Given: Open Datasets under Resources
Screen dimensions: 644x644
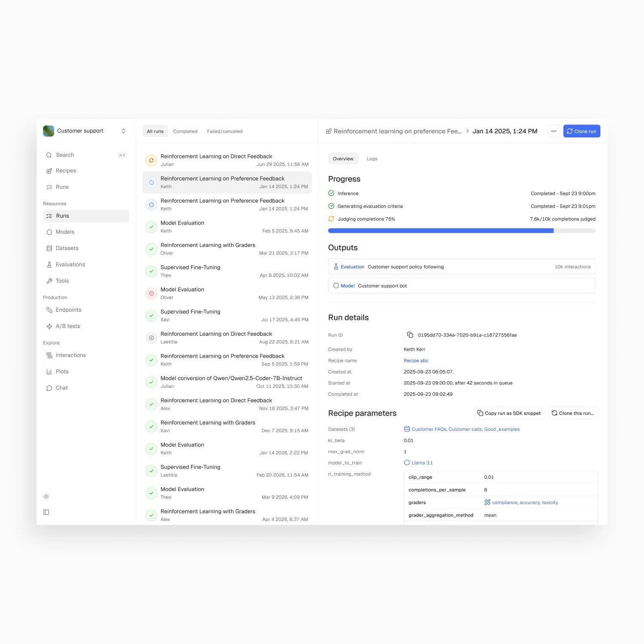Looking at the screenshot, I should (x=86, y=248).
